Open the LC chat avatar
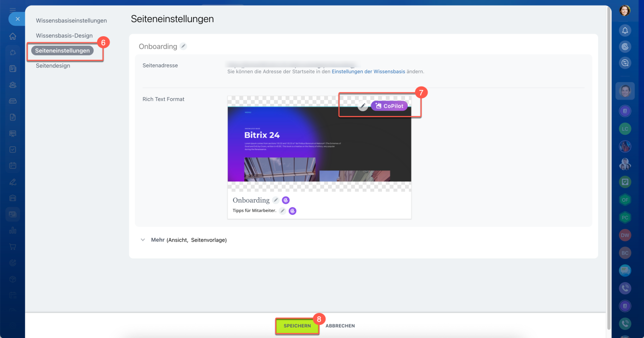 pyautogui.click(x=625, y=129)
